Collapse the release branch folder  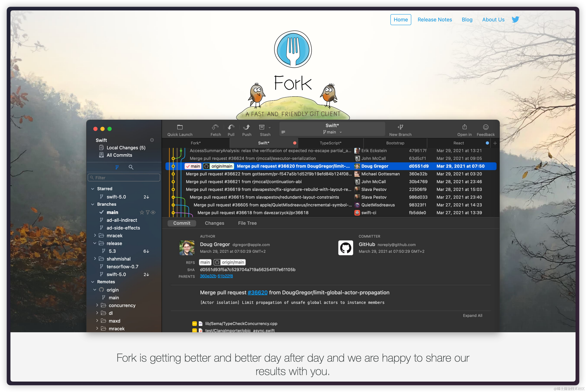pyautogui.click(x=95, y=243)
